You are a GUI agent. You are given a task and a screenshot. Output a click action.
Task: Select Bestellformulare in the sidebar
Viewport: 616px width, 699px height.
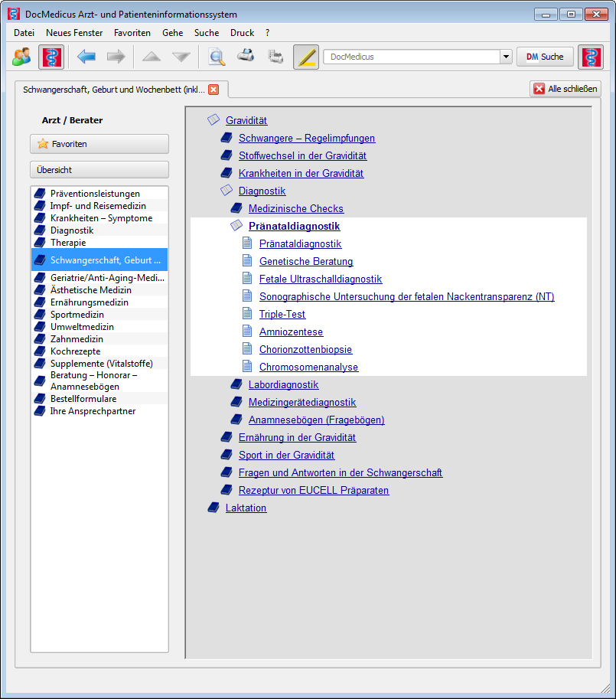pos(99,399)
